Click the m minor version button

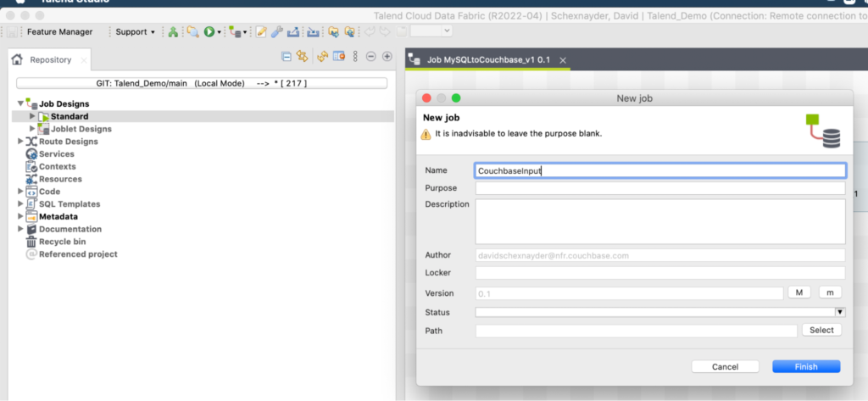click(830, 292)
